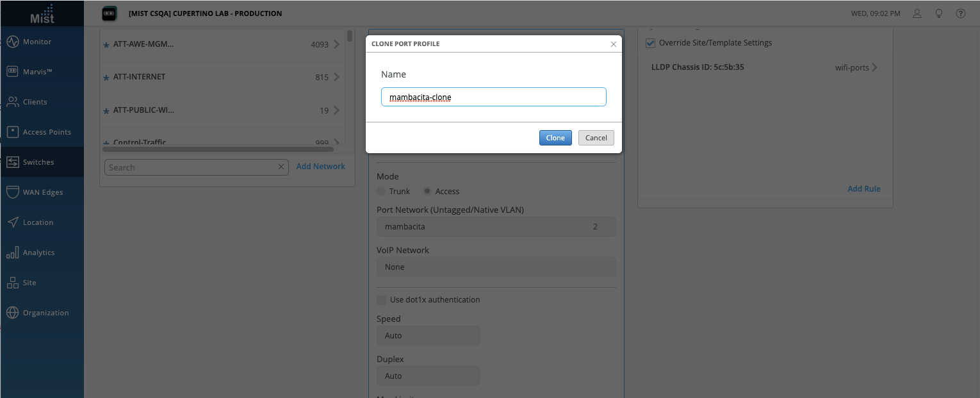Toggle Override Site/Template Settings checkbox
The width and height of the screenshot is (980, 398).
click(651, 43)
